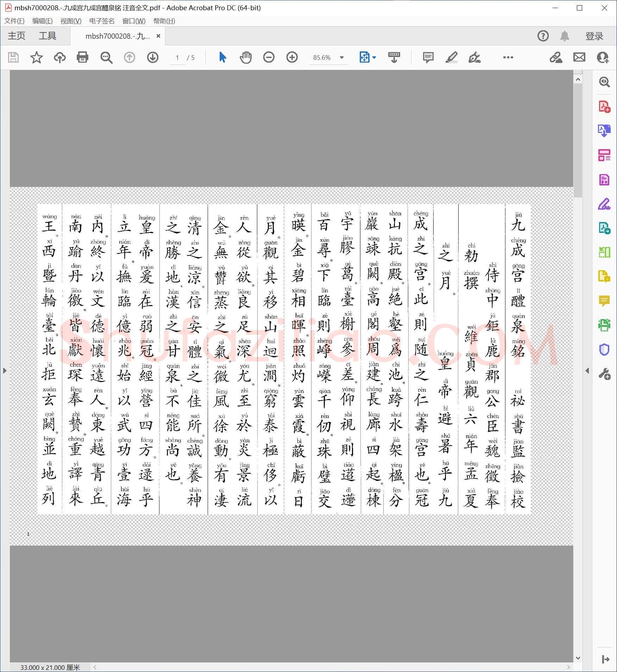Open the 编辑(E) menu
Screen dimensions: 617x672
click(42, 21)
